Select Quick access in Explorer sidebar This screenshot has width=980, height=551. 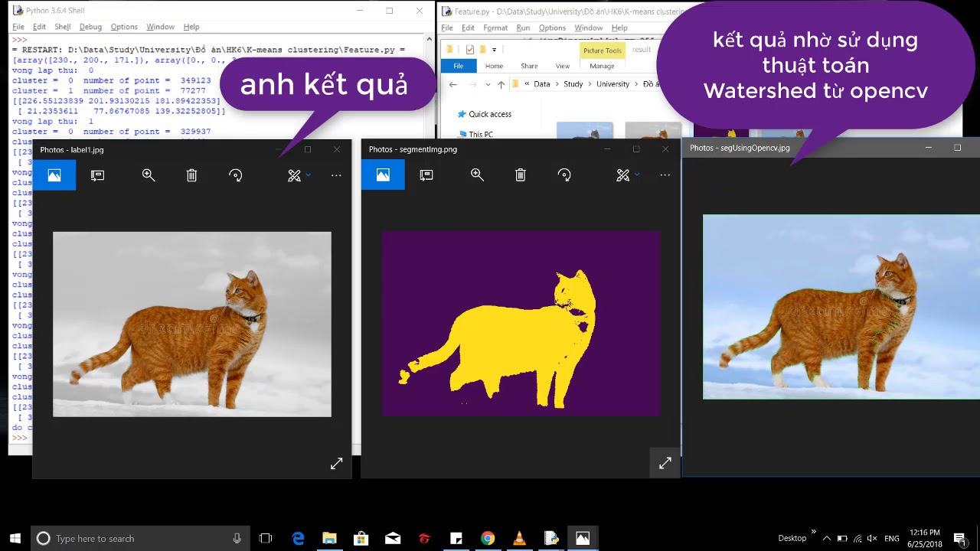490,114
